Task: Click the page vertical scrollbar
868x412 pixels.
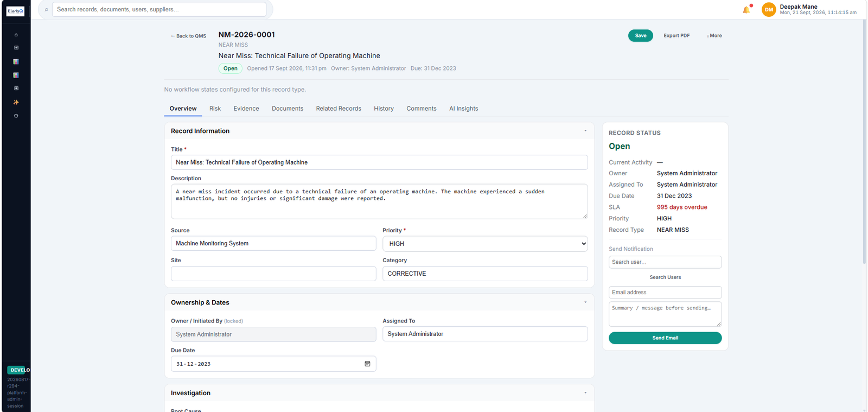Action: (864, 141)
